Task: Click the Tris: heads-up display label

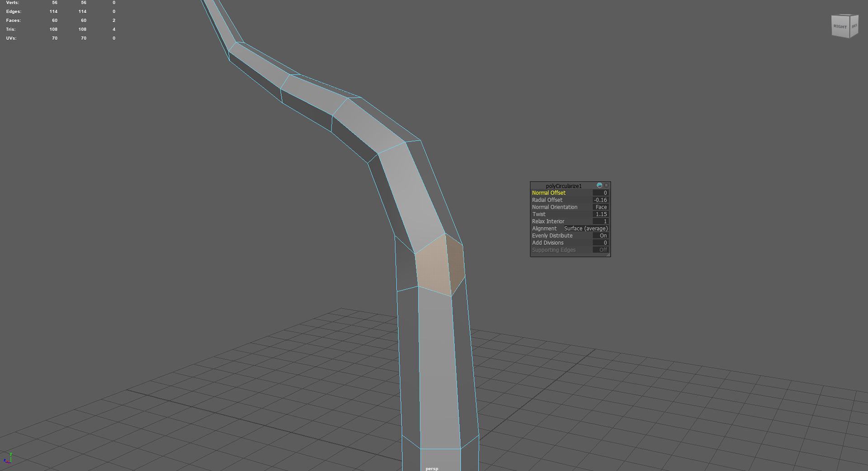Action: click(11, 29)
